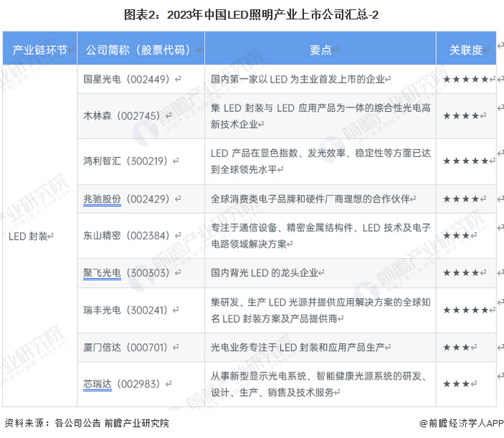504x438 pixels.
Task: Select the 木林森（002745） cell
Action: (x=141, y=116)
